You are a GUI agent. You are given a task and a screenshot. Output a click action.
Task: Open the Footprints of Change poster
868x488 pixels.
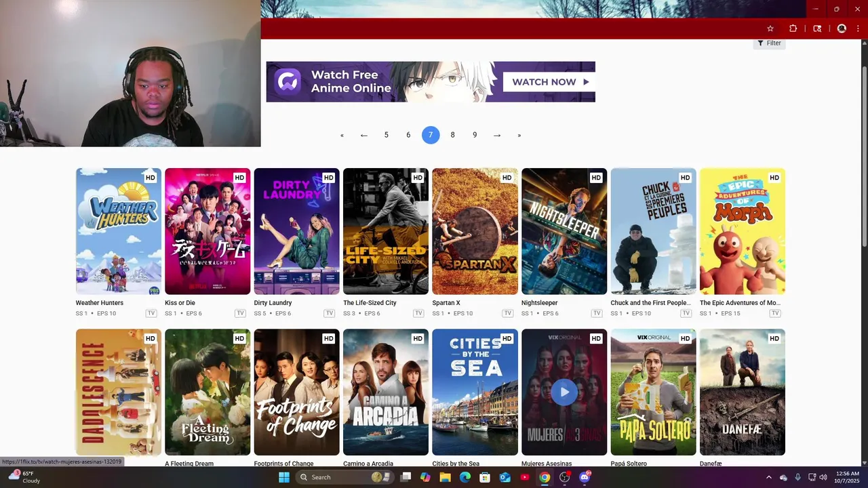(x=297, y=392)
